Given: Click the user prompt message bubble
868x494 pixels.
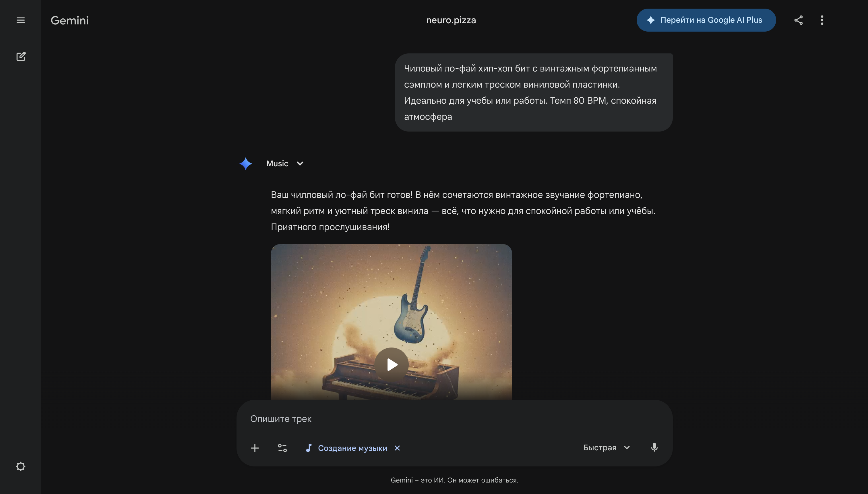Looking at the screenshot, I should (533, 92).
